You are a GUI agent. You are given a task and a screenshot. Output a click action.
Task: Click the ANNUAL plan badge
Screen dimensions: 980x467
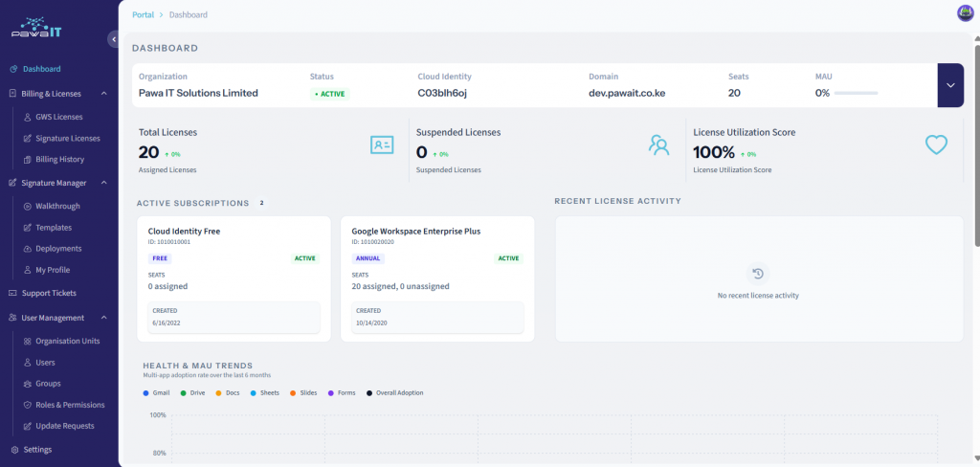coord(368,258)
